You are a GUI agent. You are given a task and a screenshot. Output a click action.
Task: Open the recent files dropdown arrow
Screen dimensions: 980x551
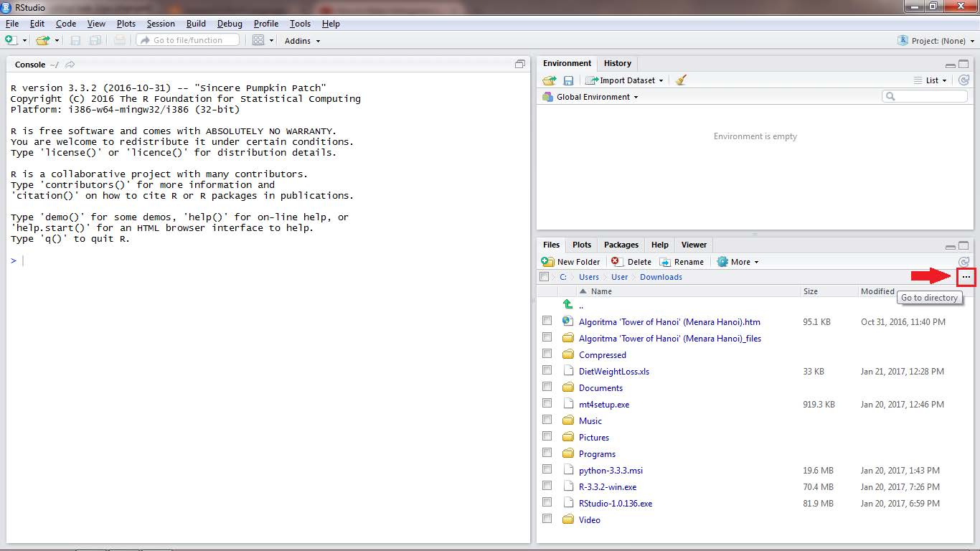[x=57, y=41]
